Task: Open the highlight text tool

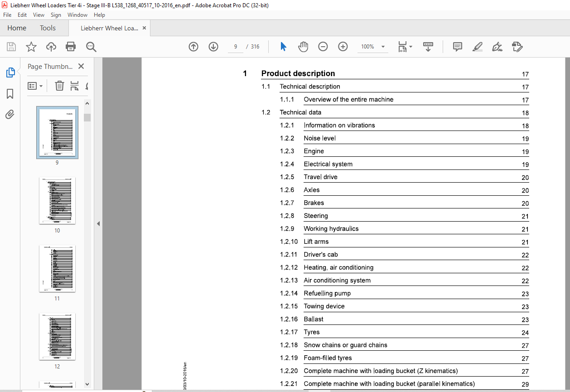Action: click(477, 47)
